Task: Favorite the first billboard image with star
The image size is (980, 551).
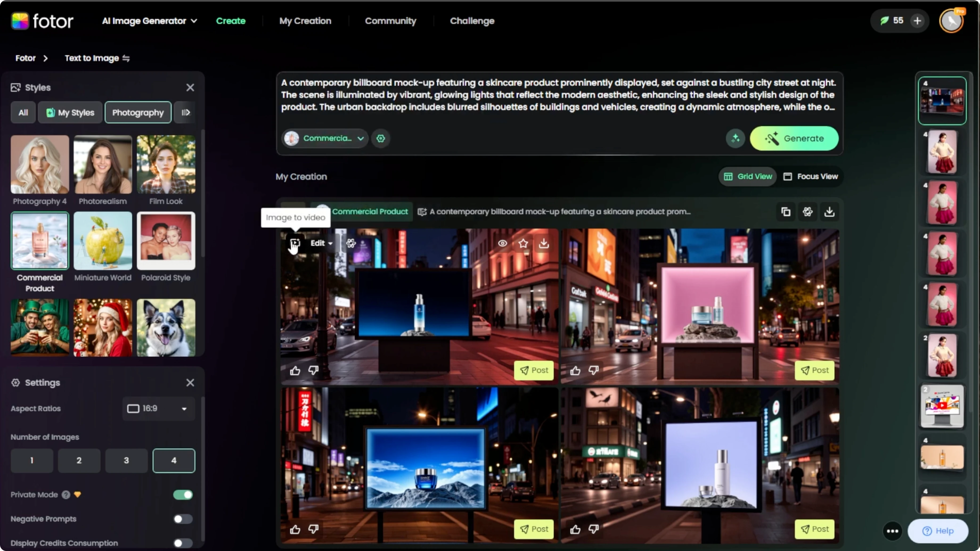Action: pos(523,243)
